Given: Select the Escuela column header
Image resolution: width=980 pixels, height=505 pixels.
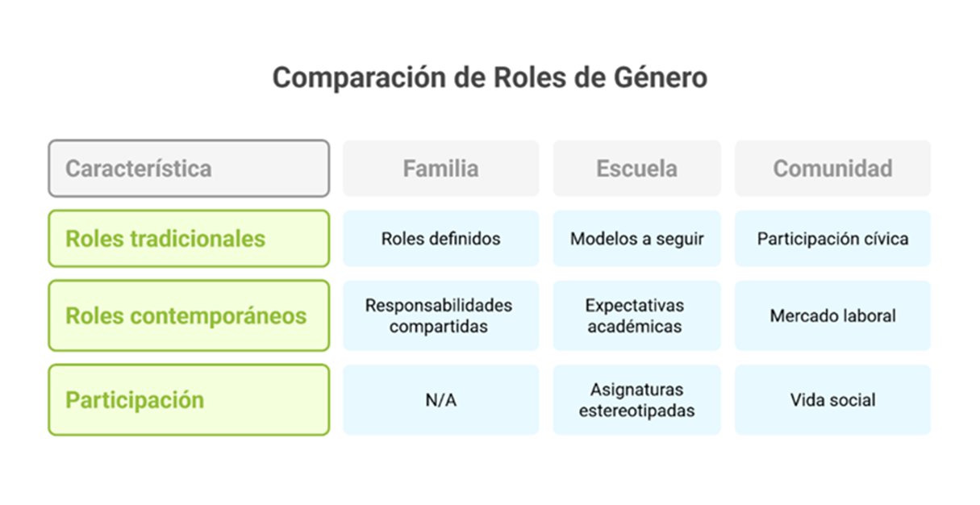Looking at the screenshot, I should pyautogui.click(x=636, y=169).
